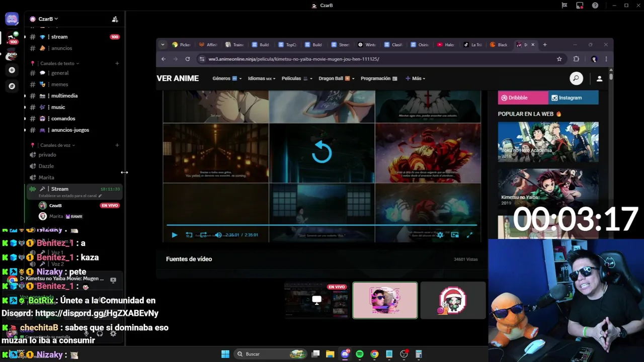Join the Marita voice channel
Image resolution: width=644 pixels, height=362 pixels.
pyautogui.click(x=46, y=177)
